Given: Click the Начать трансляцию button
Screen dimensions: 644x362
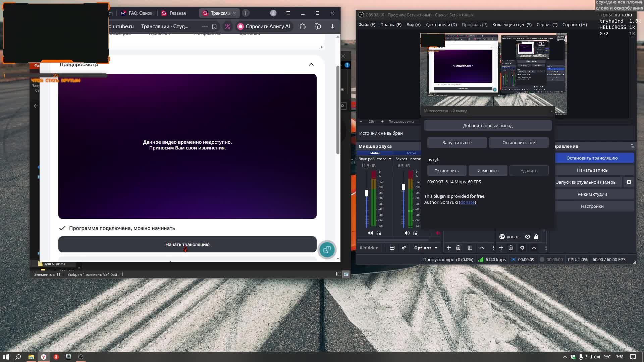Looking at the screenshot, I should click(x=187, y=244).
